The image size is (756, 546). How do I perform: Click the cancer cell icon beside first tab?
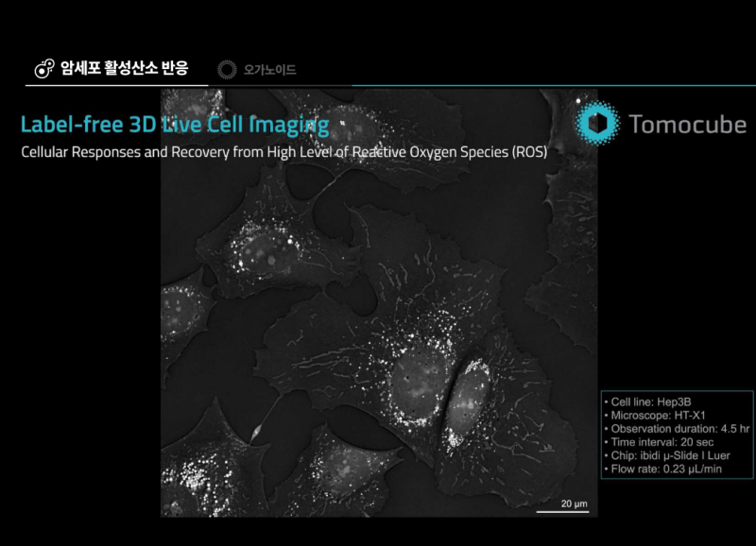[43, 68]
